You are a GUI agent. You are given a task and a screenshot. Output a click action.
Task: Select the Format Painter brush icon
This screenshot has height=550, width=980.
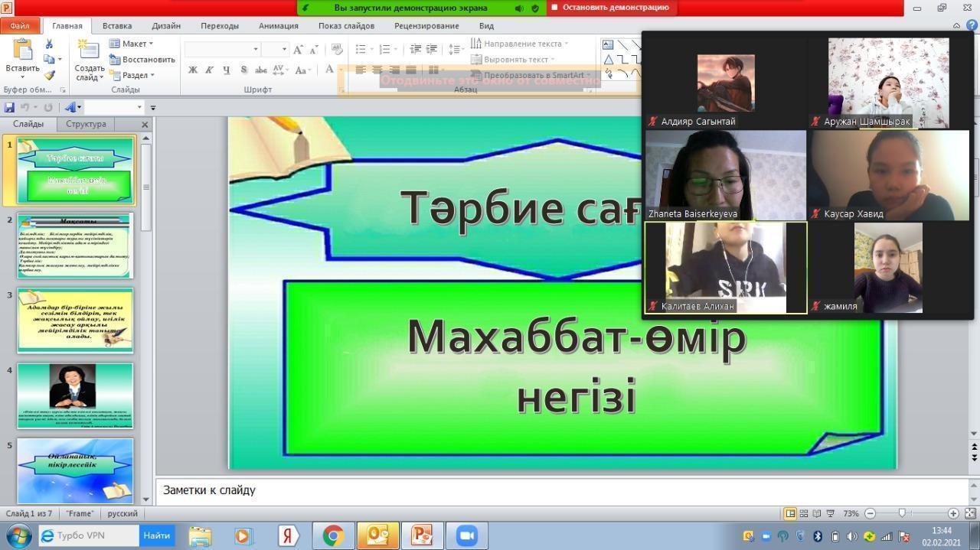[x=50, y=75]
